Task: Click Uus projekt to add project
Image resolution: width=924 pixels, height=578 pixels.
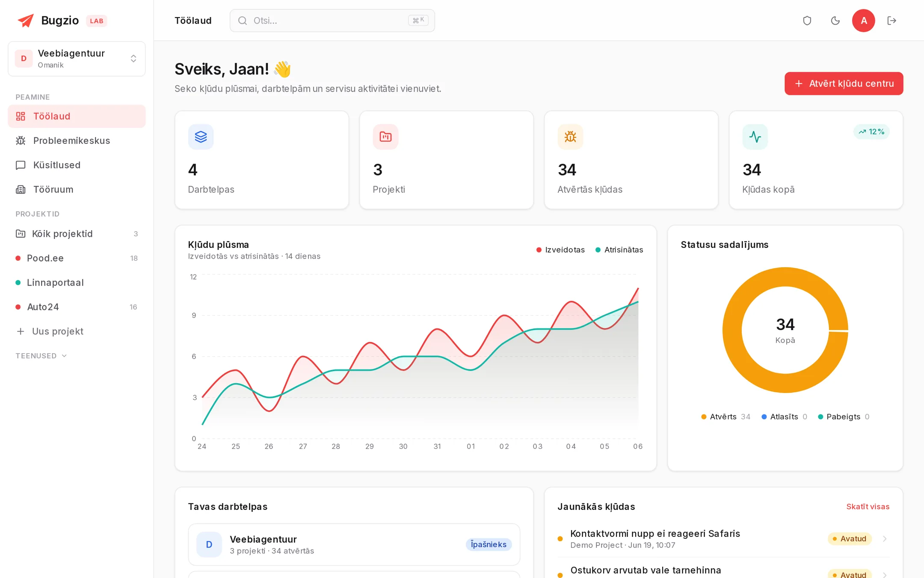Action: 77,331
